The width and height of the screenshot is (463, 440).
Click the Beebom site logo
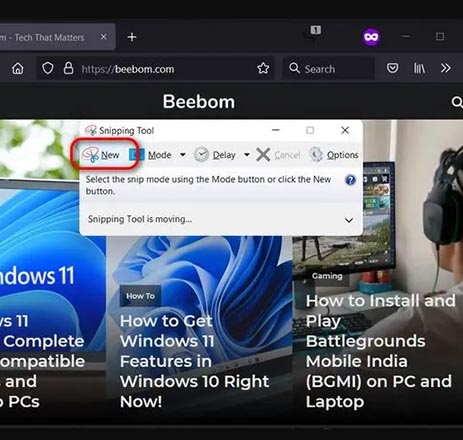(199, 102)
